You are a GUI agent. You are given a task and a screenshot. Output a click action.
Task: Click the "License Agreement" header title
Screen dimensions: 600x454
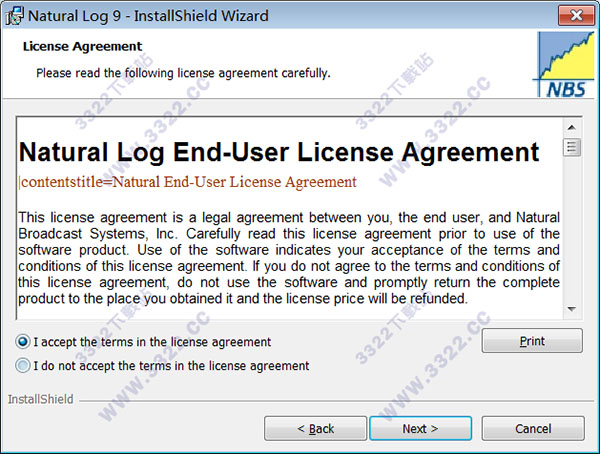(x=82, y=46)
